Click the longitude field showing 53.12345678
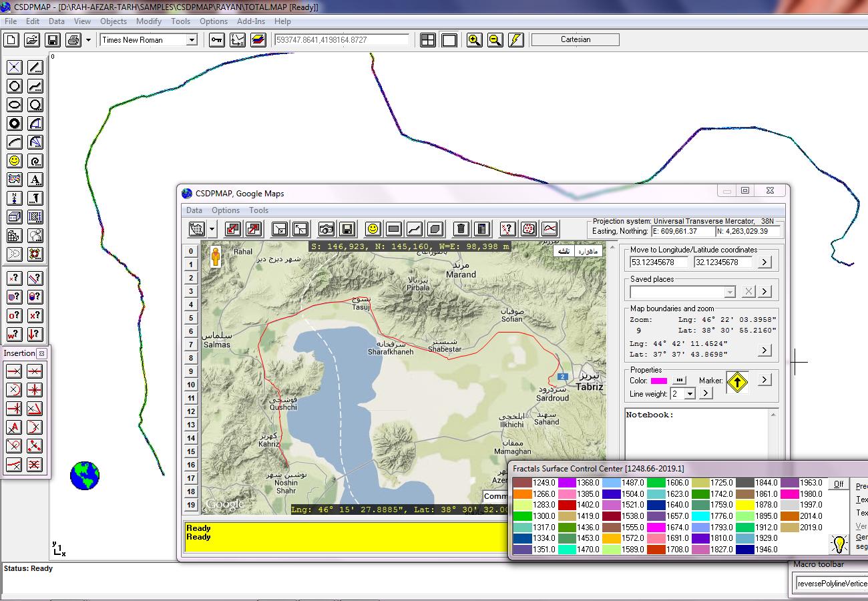 (659, 262)
